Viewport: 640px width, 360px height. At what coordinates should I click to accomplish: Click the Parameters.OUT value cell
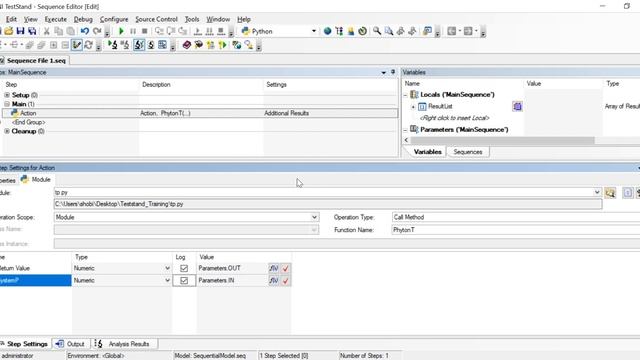tap(232, 268)
